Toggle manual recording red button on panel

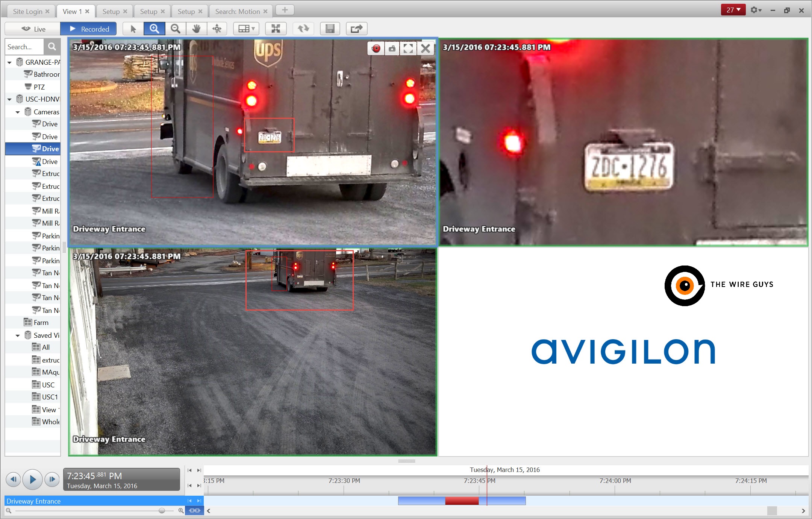(x=376, y=49)
